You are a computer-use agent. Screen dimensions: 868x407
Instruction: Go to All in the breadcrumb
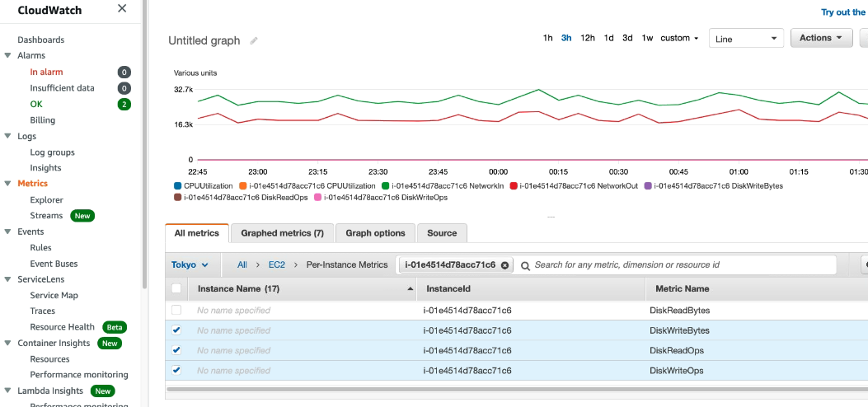point(242,265)
